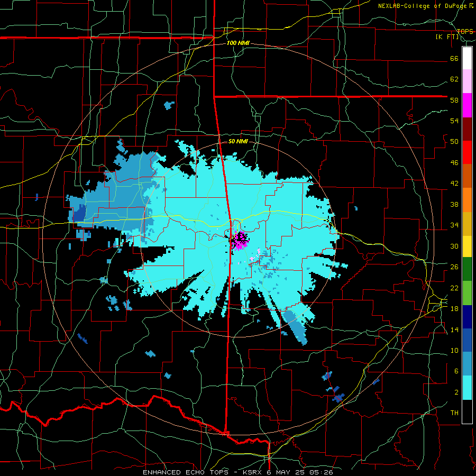The height and width of the screenshot is (476, 476).
Task: Click the white 66 kft legend swatch
Action: [x=467, y=58]
